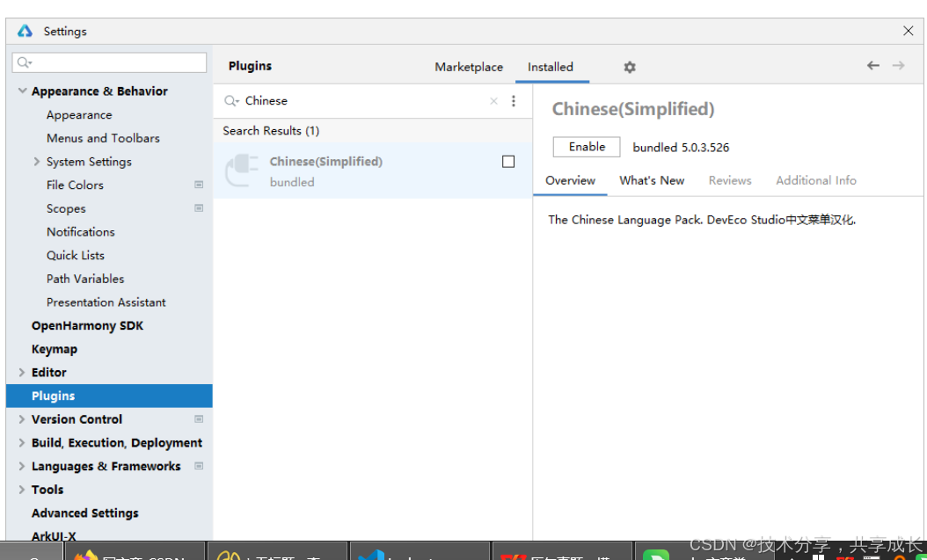Click the Chinese Language Pack description text
The width and height of the screenshot is (927, 560).
click(x=702, y=220)
